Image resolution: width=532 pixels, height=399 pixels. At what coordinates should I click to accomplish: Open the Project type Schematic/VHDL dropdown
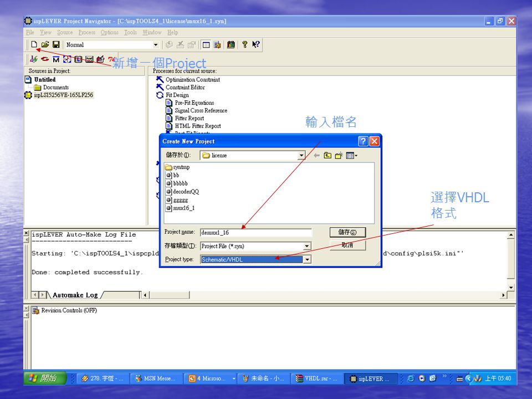tap(306, 259)
